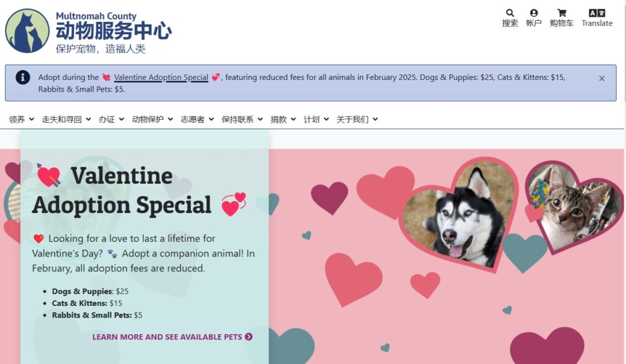Follow the Valentine Adoption Special banner link
The width and height of the screenshot is (626, 364).
pyautogui.click(x=161, y=78)
